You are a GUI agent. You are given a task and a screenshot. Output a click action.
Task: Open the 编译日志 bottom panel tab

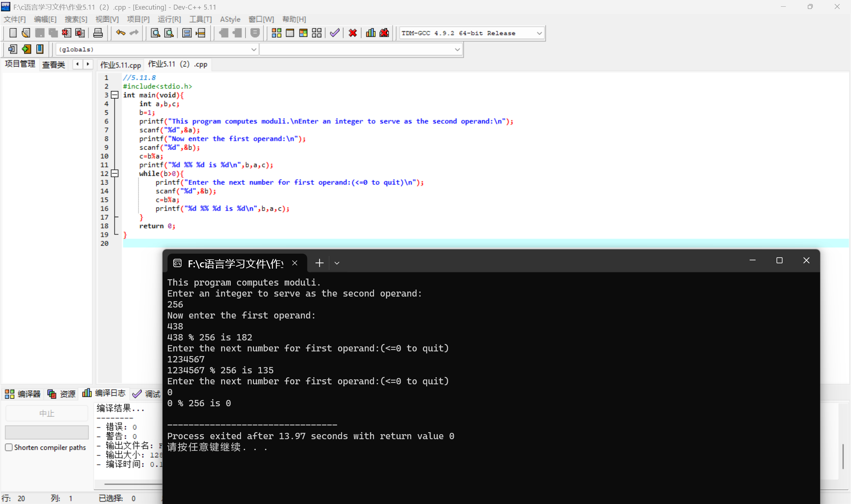point(105,393)
